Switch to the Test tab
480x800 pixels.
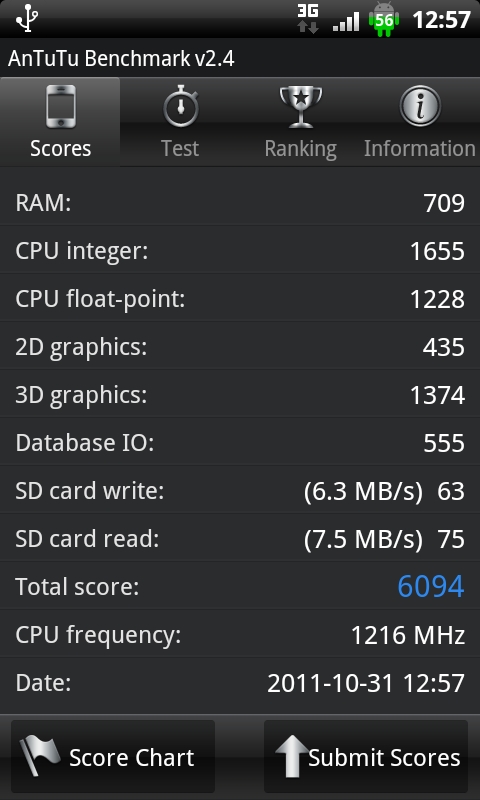(180, 121)
